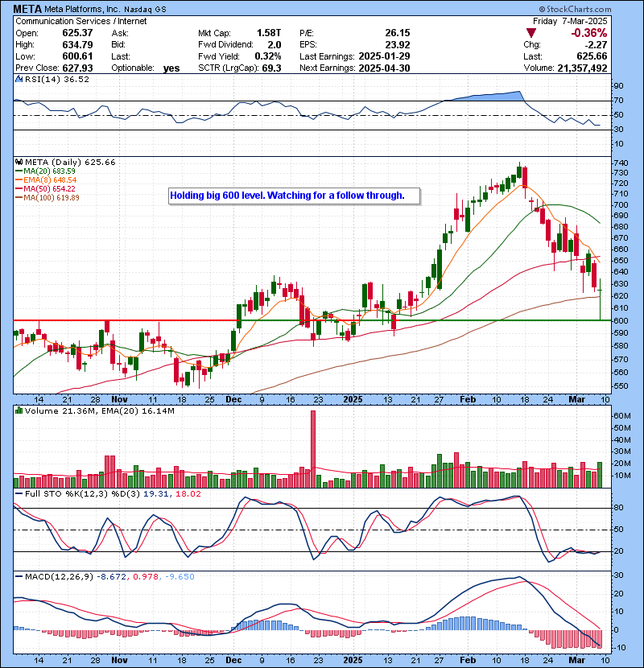Click the Communication Services / Internet sector label
The width and height of the screenshot is (644, 668).
coord(68,21)
